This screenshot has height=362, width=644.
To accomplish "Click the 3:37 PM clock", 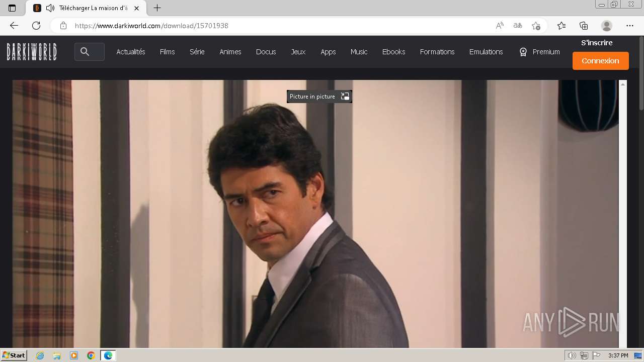I will tap(618, 355).
